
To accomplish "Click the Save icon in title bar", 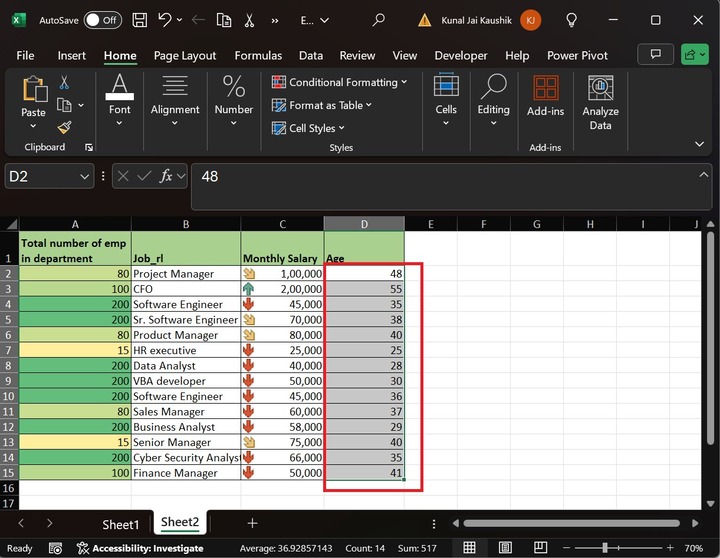I will click(139, 20).
